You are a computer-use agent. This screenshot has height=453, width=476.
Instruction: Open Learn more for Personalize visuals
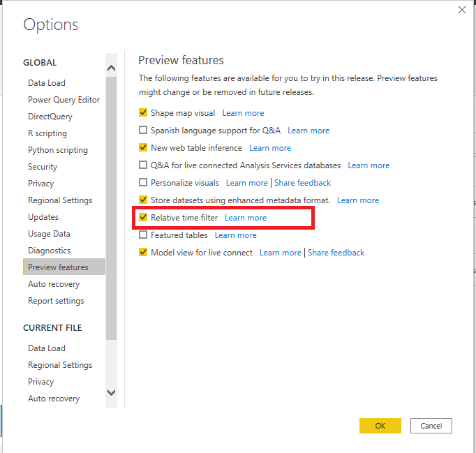247,183
